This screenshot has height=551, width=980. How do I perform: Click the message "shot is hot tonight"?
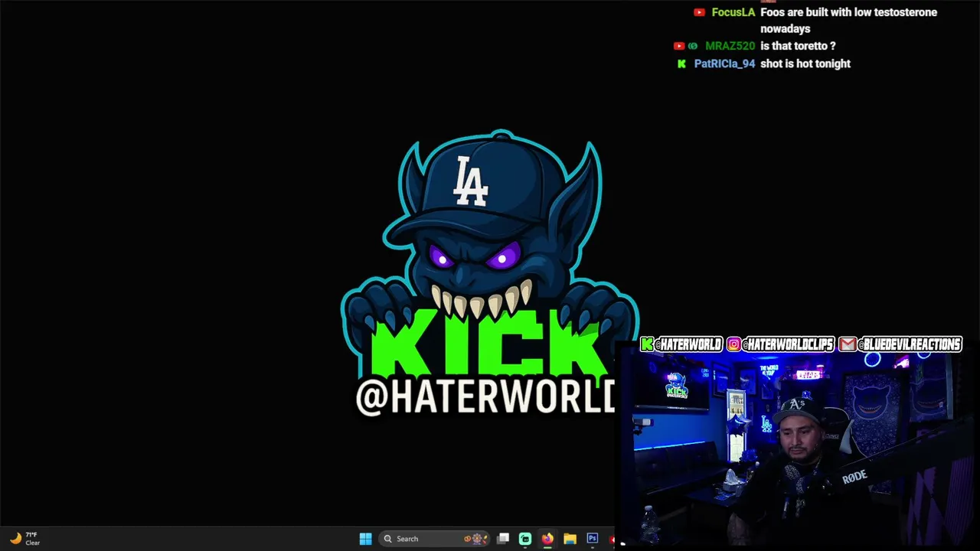[805, 64]
